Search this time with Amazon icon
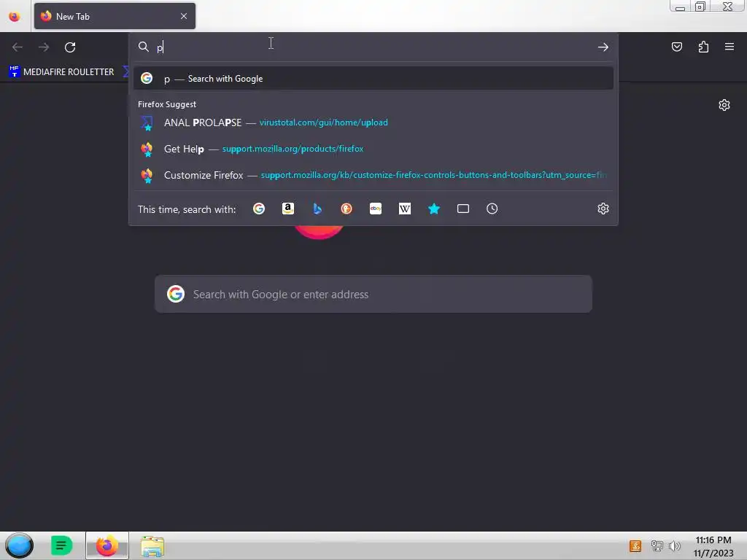This screenshot has width=747, height=560. coord(287,209)
